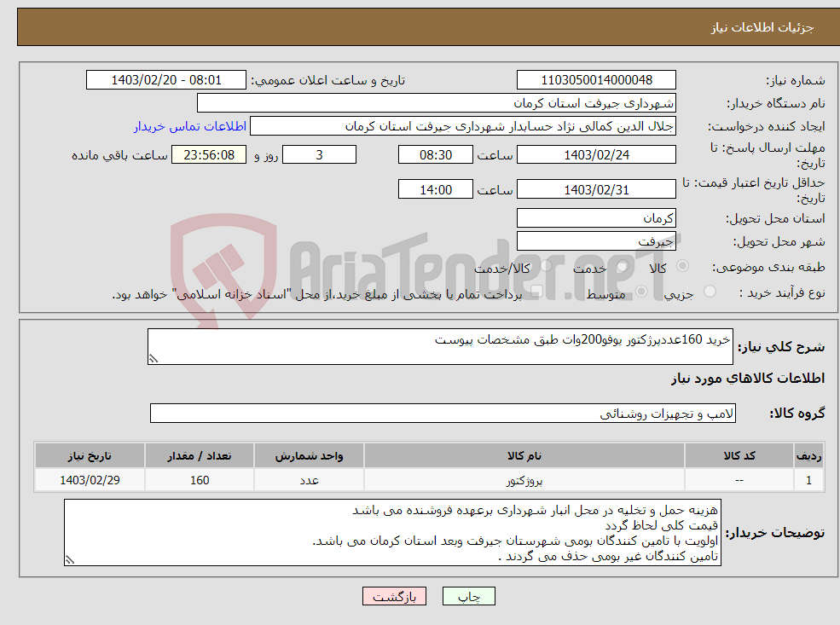Click the buyer organization name field
This screenshot has height=625, width=840.
(437, 103)
